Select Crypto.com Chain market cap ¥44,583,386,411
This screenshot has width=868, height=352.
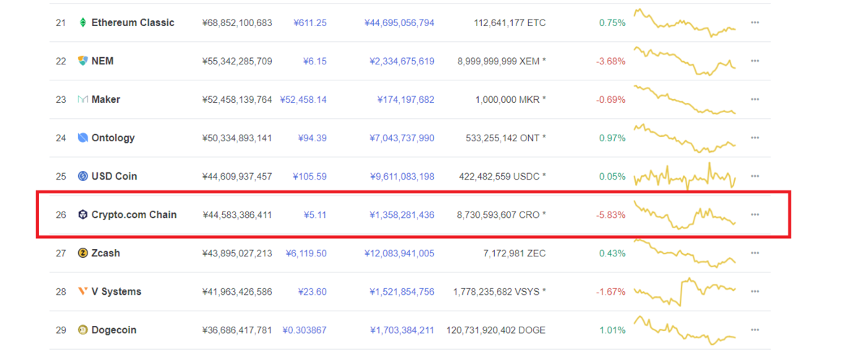coord(237,214)
